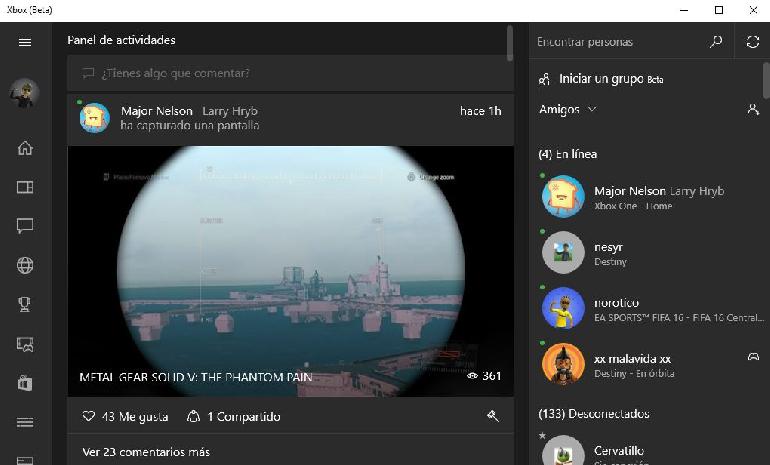Select Major Nelson Larry Hryb friend entry
The height and width of the screenshot is (465, 770).
(x=649, y=196)
